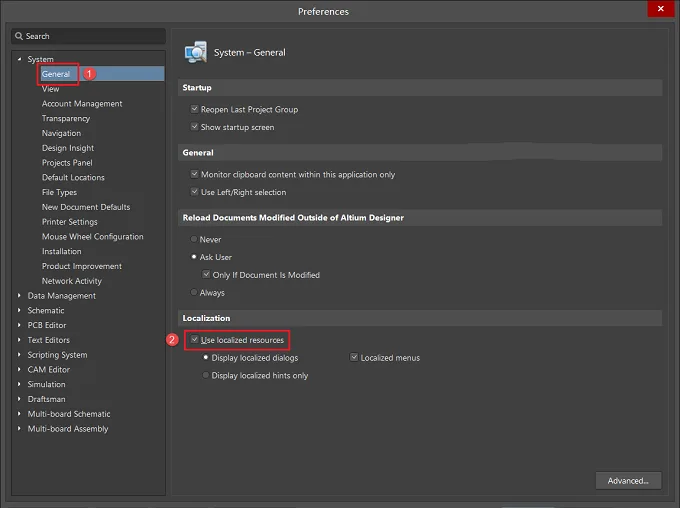The image size is (680, 508).
Task: Click the System General monitor icon
Action: [x=195, y=52]
